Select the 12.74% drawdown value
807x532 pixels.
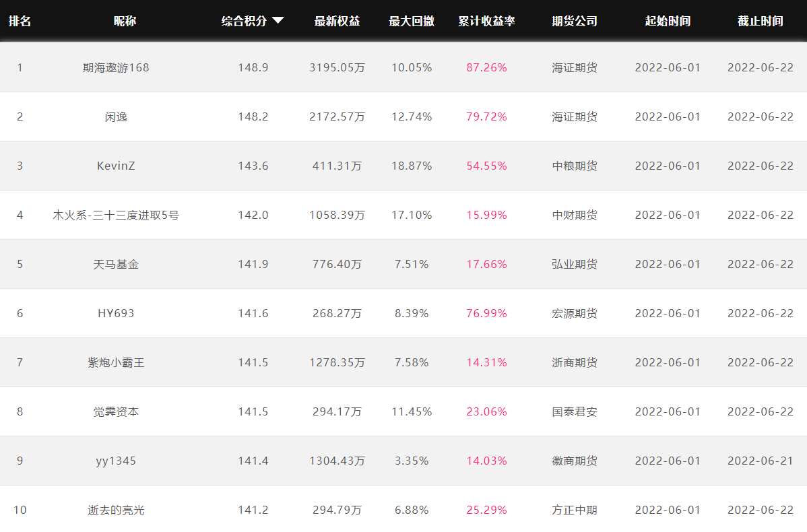412,117
